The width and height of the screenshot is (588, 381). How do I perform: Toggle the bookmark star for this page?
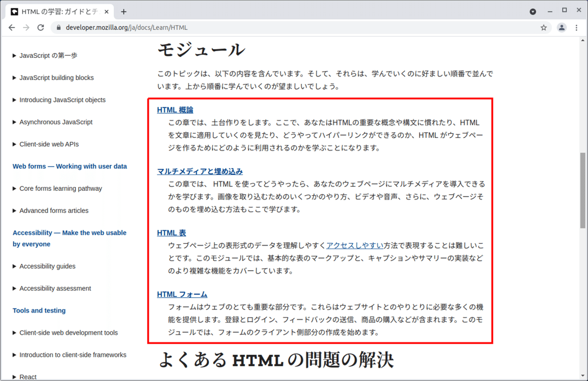click(x=543, y=28)
